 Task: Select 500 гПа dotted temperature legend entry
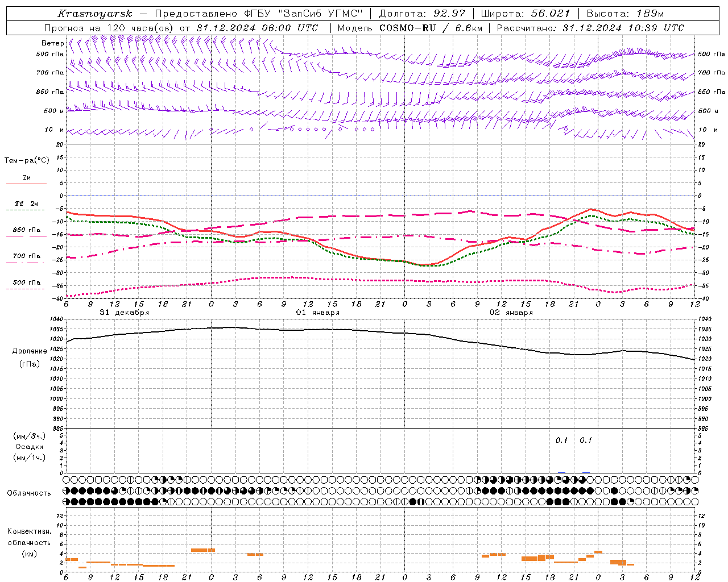pyautogui.click(x=27, y=282)
